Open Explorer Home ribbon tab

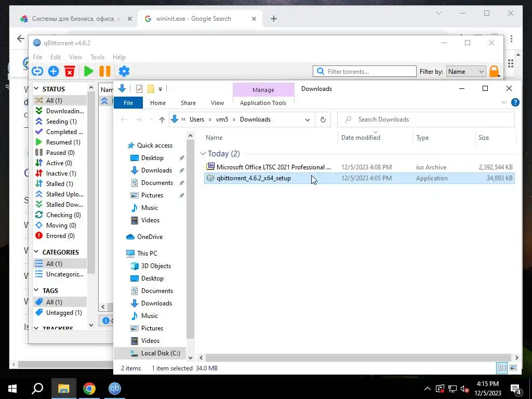click(158, 103)
